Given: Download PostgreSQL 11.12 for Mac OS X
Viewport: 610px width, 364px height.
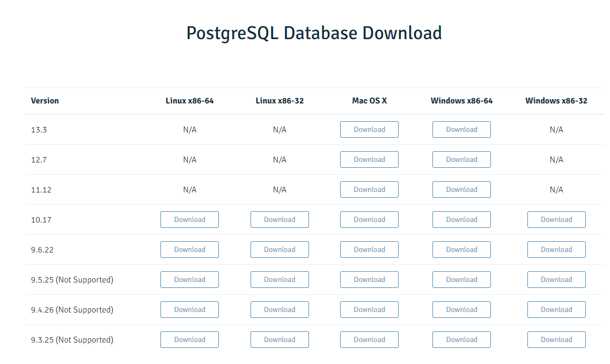Looking at the screenshot, I should (x=369, y=189).
